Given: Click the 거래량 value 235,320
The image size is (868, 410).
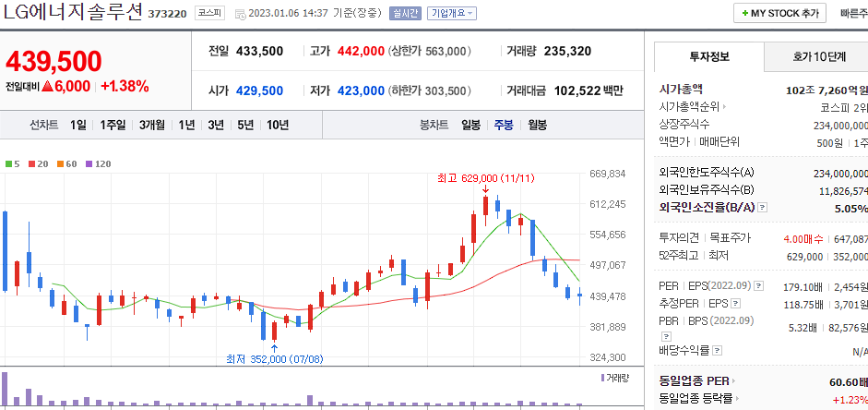Looking at the screenshot, I should click(568, 52).
